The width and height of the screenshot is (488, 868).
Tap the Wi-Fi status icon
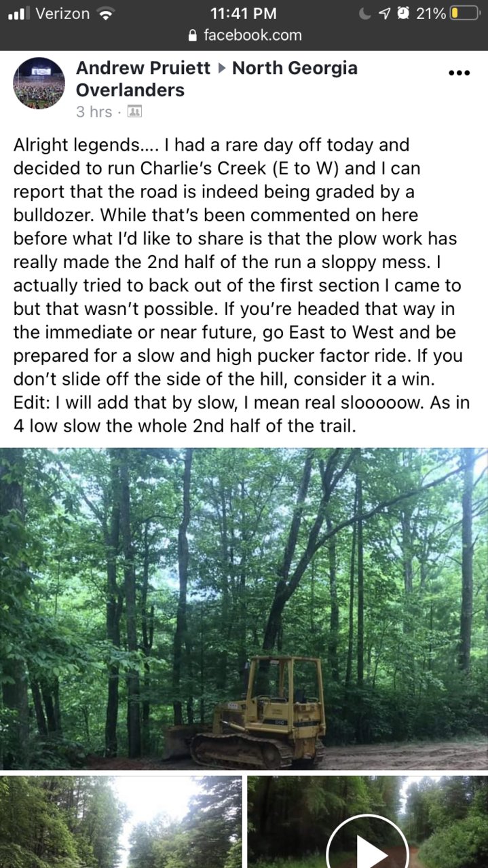tap(105, 13)
